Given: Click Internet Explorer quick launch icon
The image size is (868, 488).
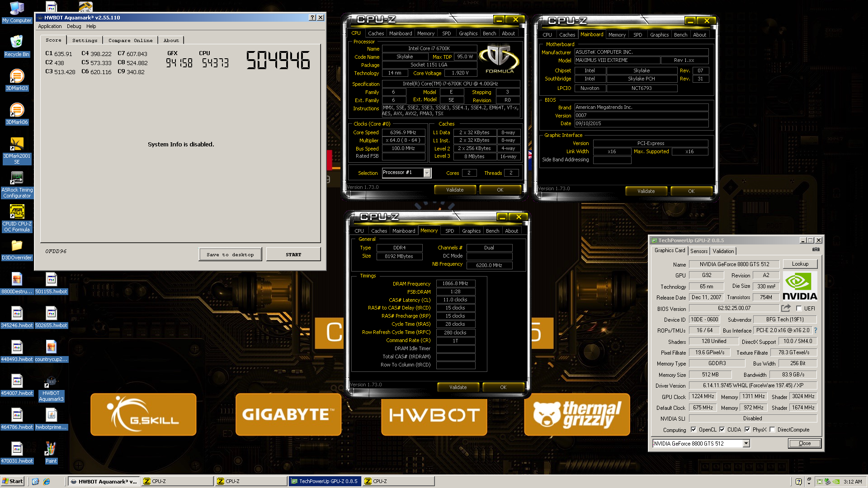Looking at the screenshot, I should 46,481.
